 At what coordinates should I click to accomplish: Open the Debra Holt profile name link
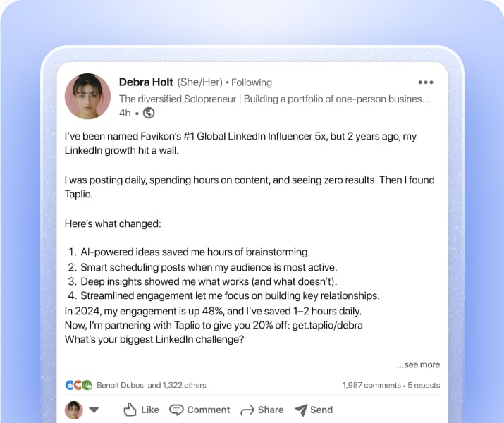point(146,82)
